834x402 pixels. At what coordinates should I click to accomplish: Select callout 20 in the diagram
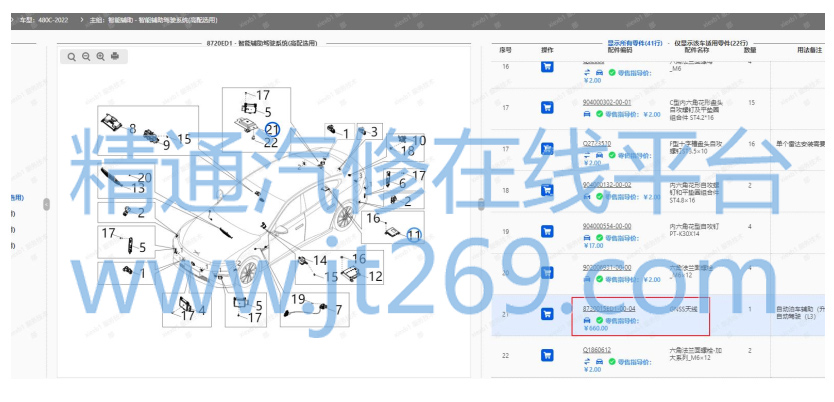(x=145, y=178)
